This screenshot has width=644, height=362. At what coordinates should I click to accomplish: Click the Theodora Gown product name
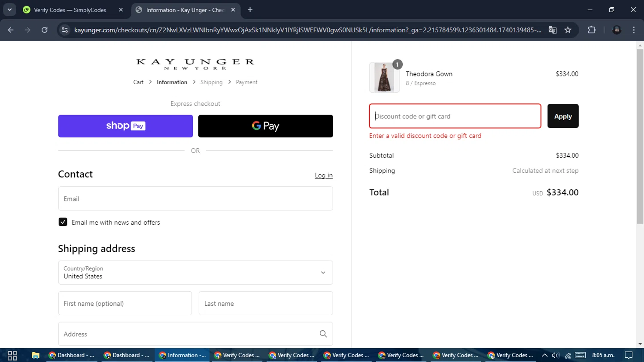click(429, 74)
